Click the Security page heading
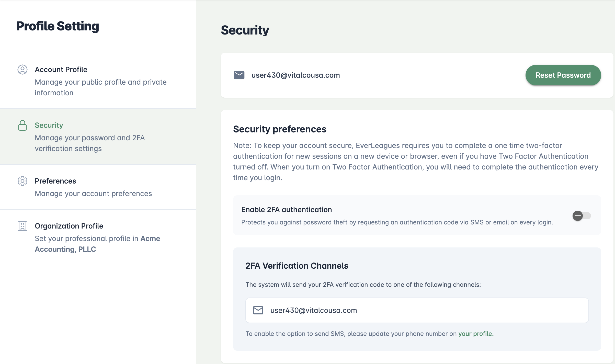Image resolution: width=615 pixels, height=364 pixels. click(x=245, y=30)
